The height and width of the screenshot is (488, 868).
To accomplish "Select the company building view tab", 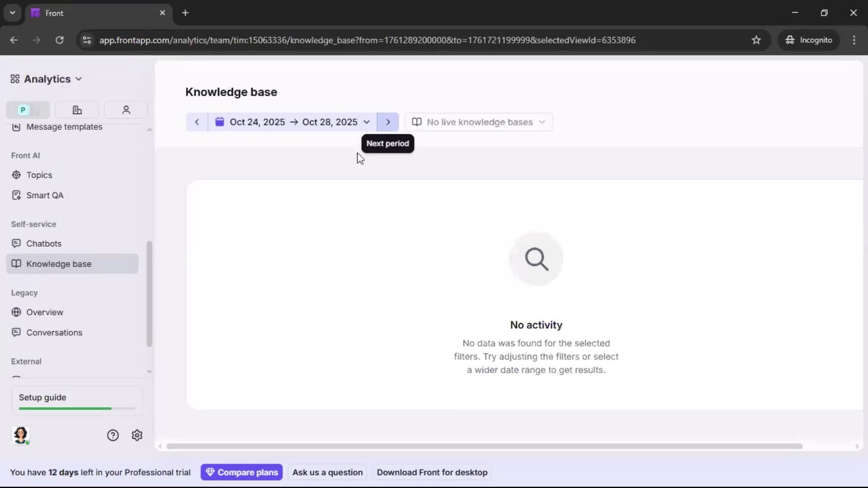I will pos(77,110).
